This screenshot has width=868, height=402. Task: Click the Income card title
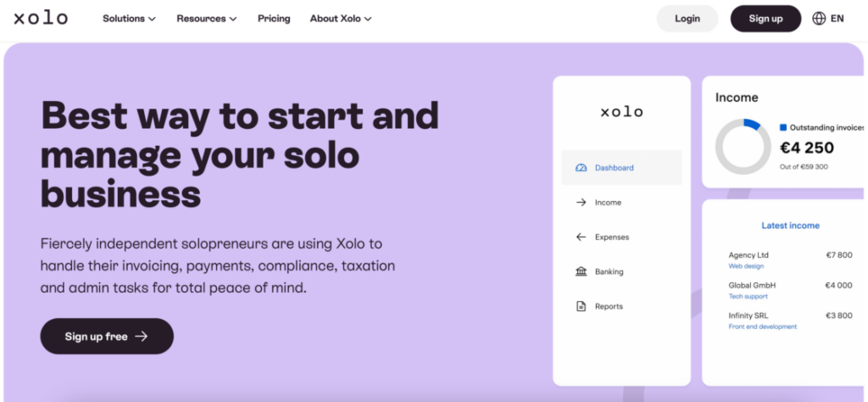(737, 98)
